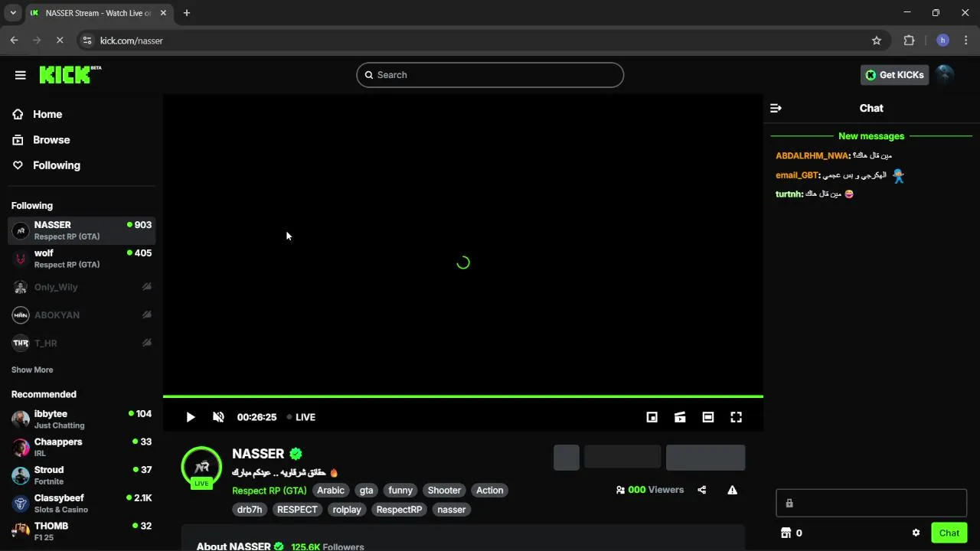Click the Respect RP (GTA) category link
This screenshot has width=980, height=551.
point(269,491)
